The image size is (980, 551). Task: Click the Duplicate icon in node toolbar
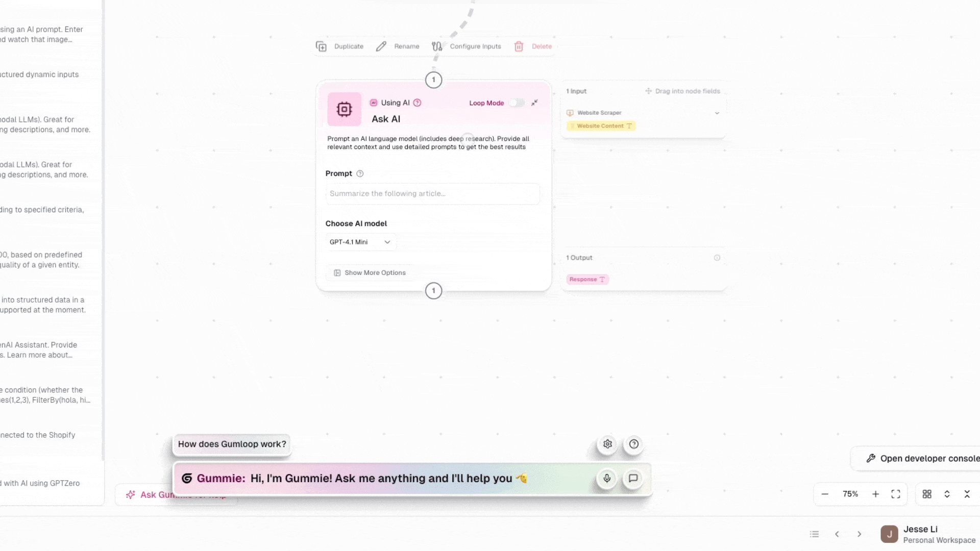[x=321, y=46]
